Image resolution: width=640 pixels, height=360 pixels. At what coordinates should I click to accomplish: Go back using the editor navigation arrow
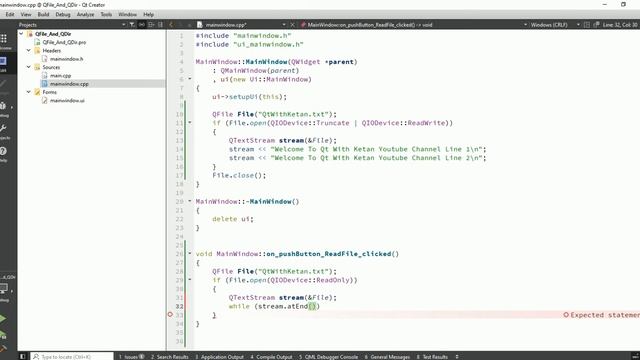click(x=171, y=25)
